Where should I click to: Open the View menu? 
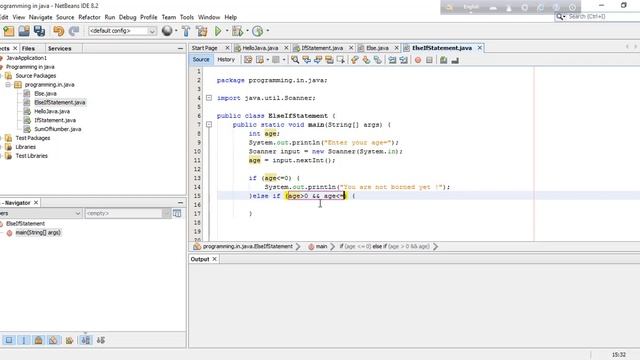19,17
